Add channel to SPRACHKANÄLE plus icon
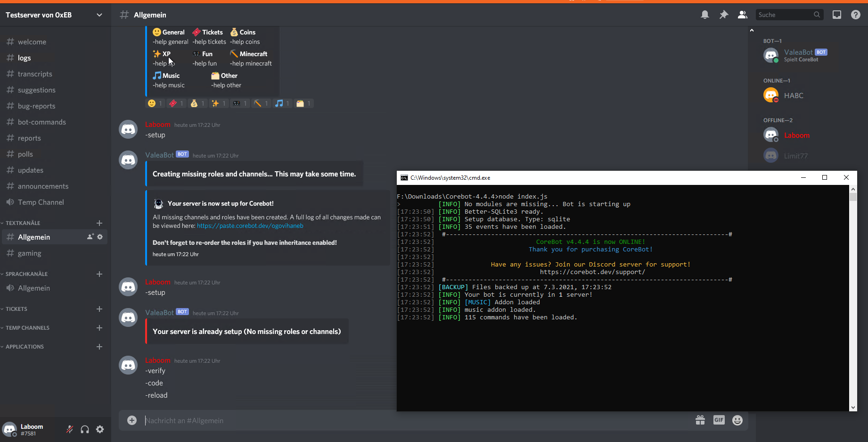 [99, 274]
